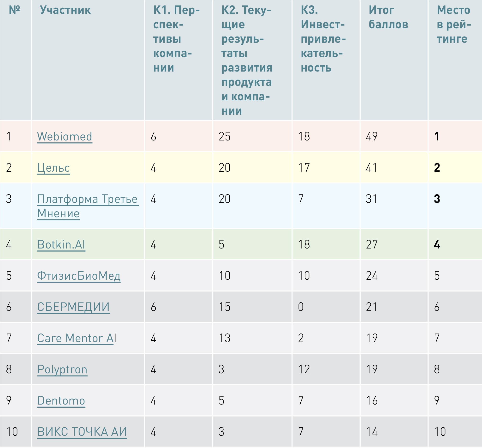Image resolution: width=482 pixels, height=448 pixels.
Task: Select Polyptron K3 value 12
Action: [x=304, y=369]
